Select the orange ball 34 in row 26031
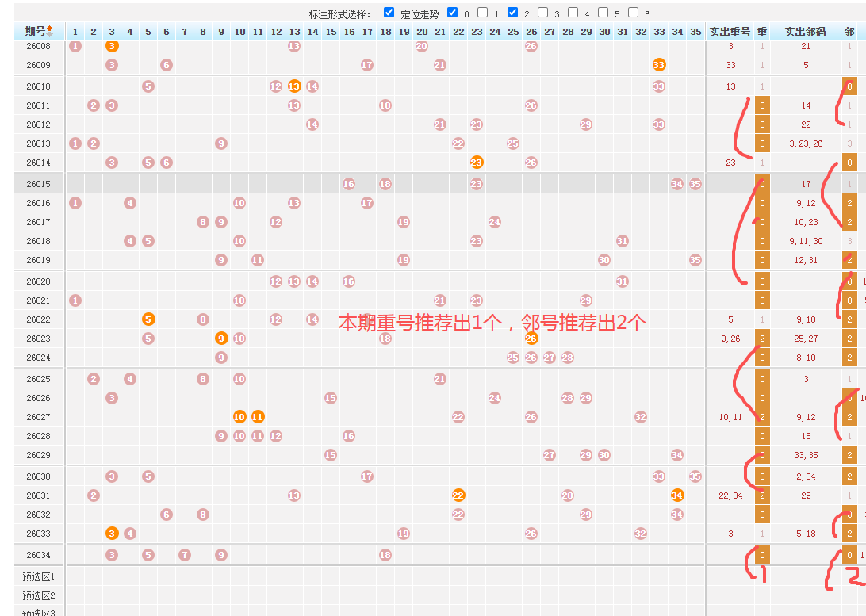Image resolution: width=866 pixels, height=616 pixels. 677,495
